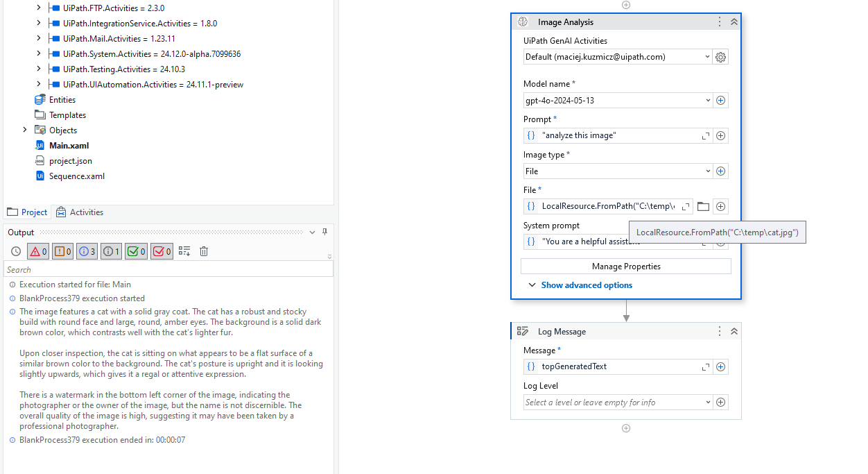Click the plus button next to the Message field
This screenshot has width=868, height=474.
point(720,366)
